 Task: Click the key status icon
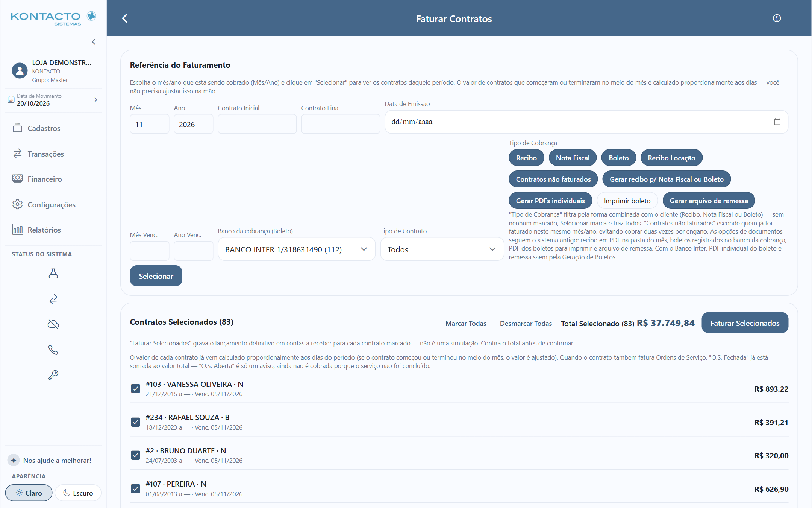pos(53,375)
